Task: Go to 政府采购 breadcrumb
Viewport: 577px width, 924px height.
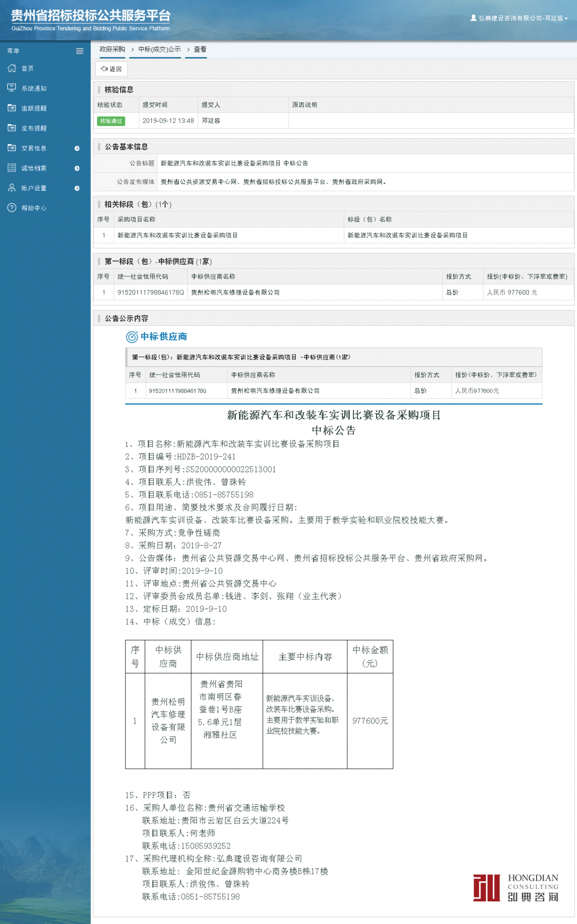Action: pyautogui.click(x=113, y=49)
